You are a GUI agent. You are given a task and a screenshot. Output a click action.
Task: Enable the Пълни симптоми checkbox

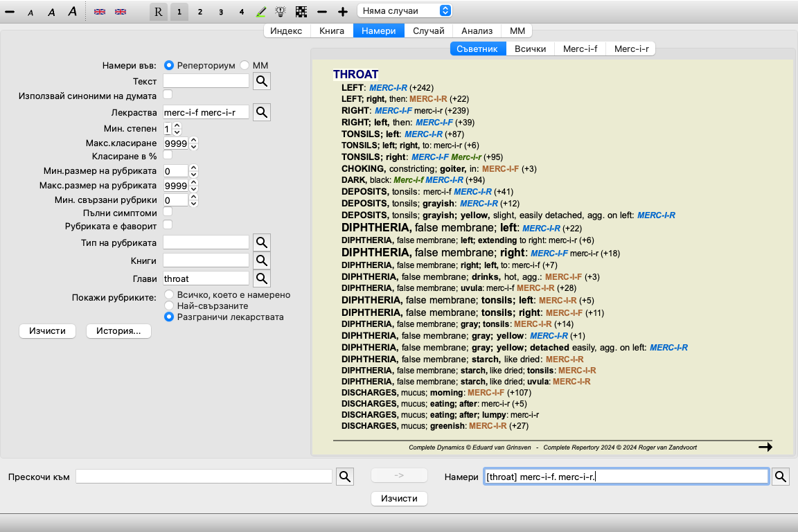click(168, 211)
